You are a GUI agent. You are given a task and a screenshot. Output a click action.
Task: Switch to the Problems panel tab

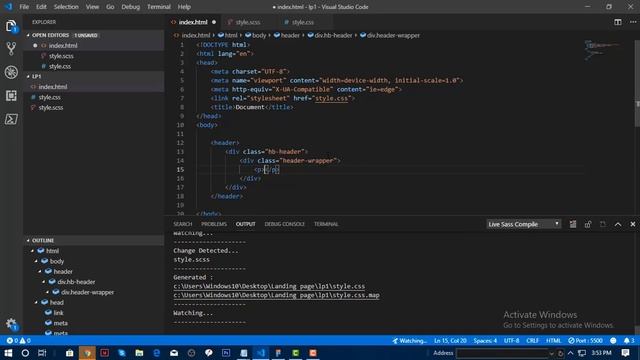pos(214,224)
